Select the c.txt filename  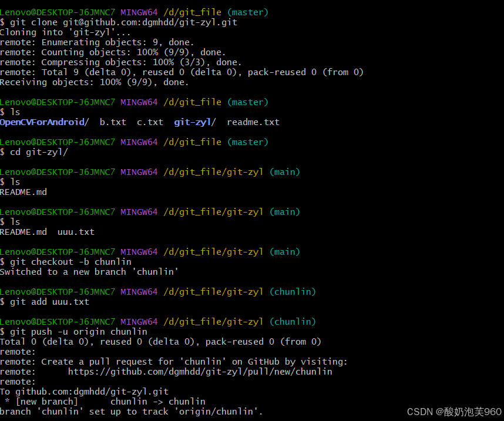click(149, 122)
